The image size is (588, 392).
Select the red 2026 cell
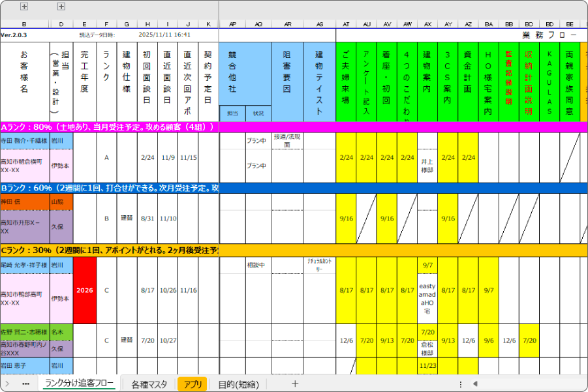coord(85,290)
